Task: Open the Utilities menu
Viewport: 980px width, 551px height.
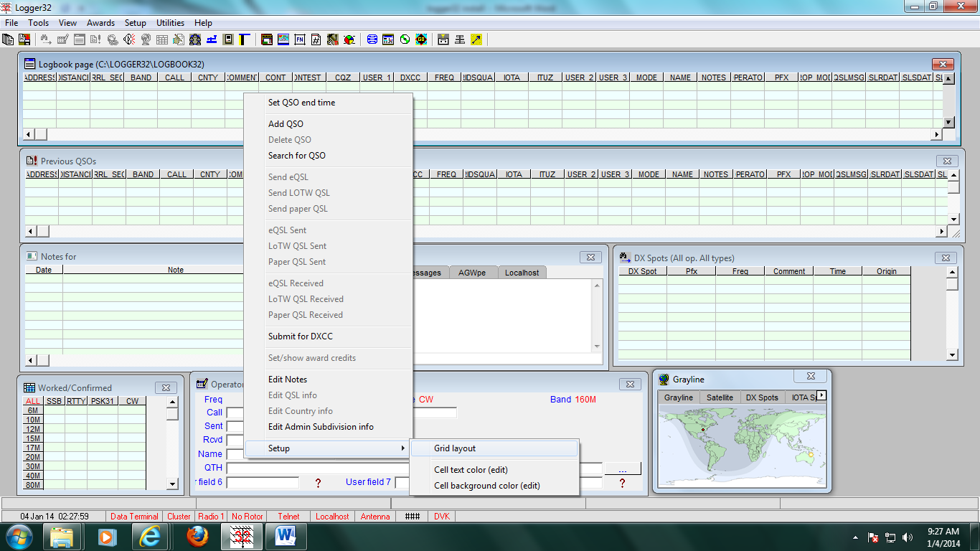Action: (x=170, y=23)
